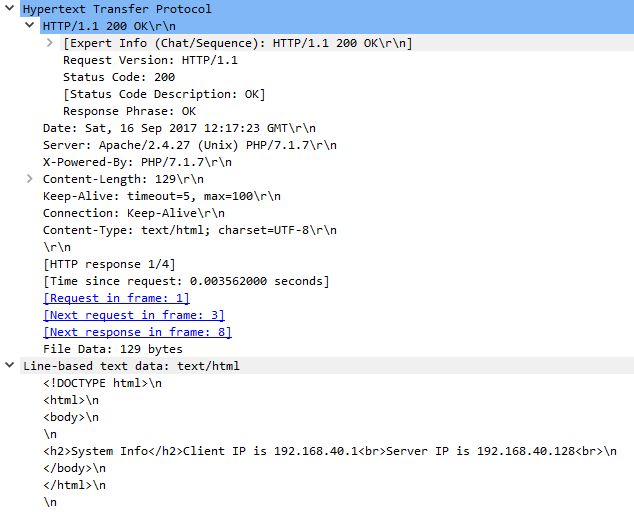Select Line-based text data: text/html row

coord(327,366)
